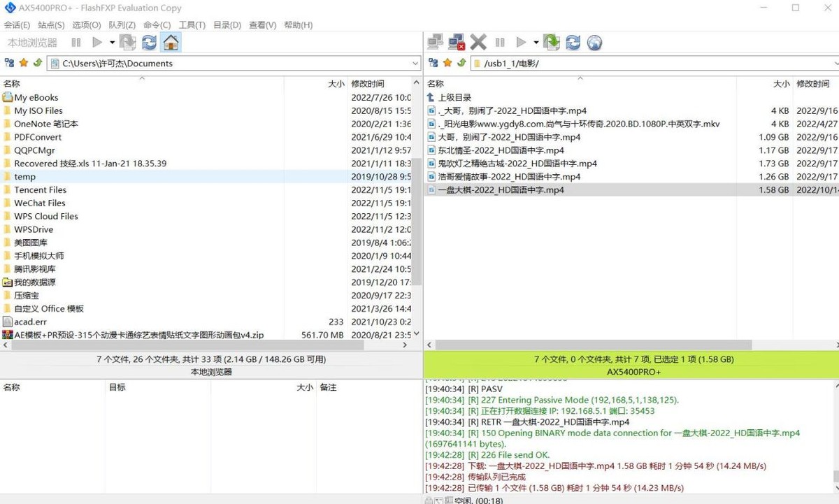Expand the remote transfer Start dropdown arrow
The width and height of the screenshot is (839, 504).
[x=536, y=42]
